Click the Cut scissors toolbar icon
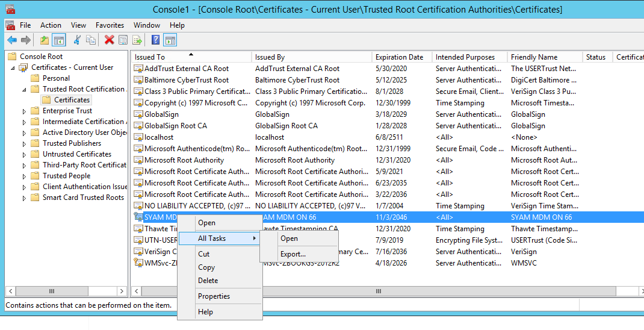The image size is (644, 330). (x=76, y=40)
